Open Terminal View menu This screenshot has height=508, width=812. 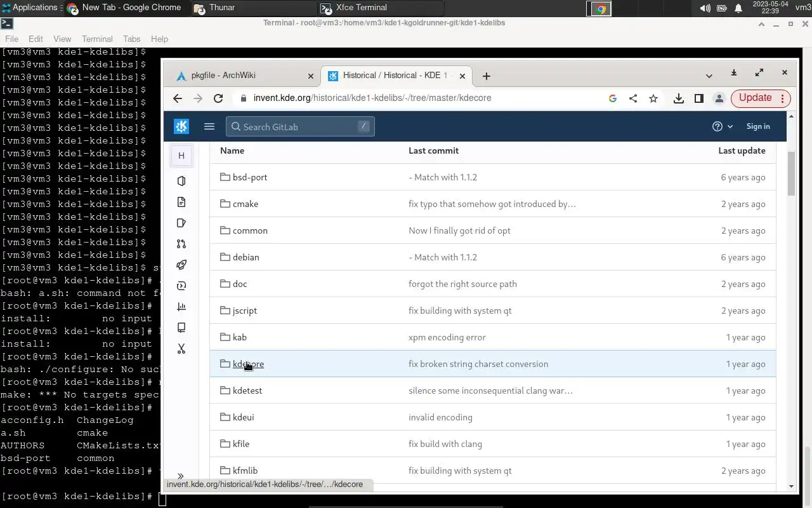click(62, 39)
